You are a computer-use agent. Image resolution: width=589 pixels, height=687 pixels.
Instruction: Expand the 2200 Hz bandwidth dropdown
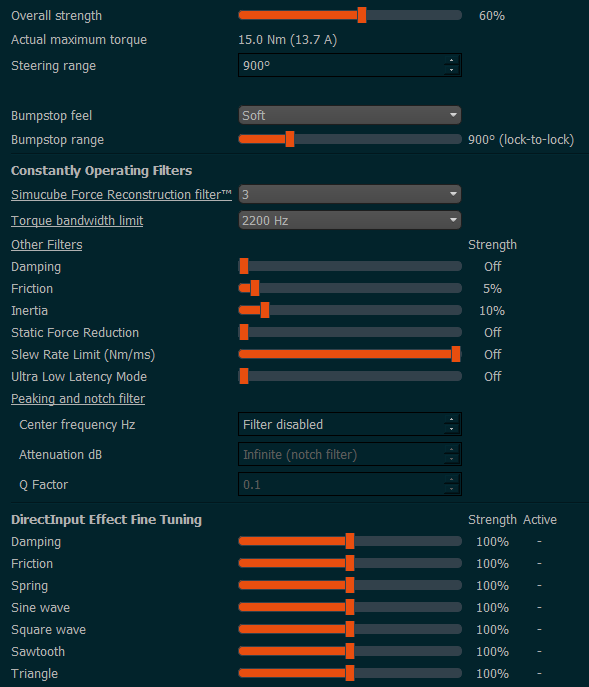350,220
